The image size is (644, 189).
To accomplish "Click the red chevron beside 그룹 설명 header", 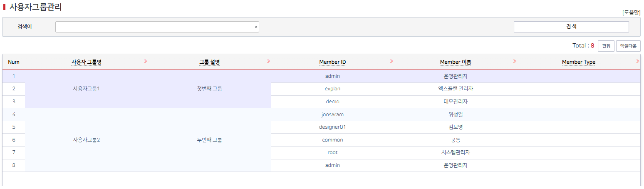I will tap(268, 62).
